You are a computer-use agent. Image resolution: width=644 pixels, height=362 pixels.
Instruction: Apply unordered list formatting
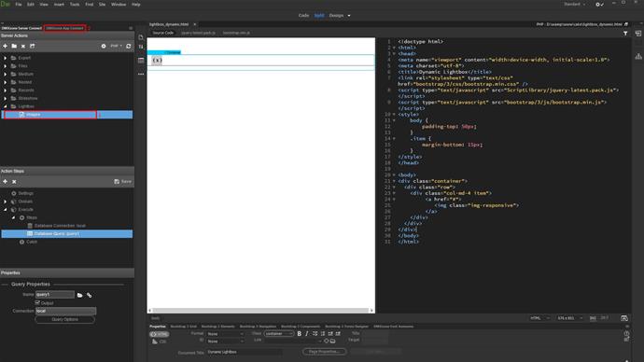pyautogui.click(x=315, y=334)
